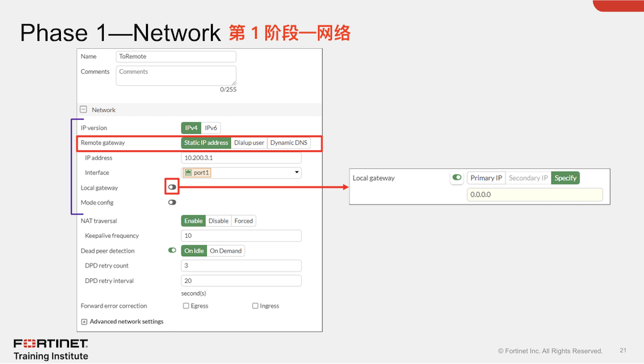Select Primary IP for local gateway

click(486, 178)
